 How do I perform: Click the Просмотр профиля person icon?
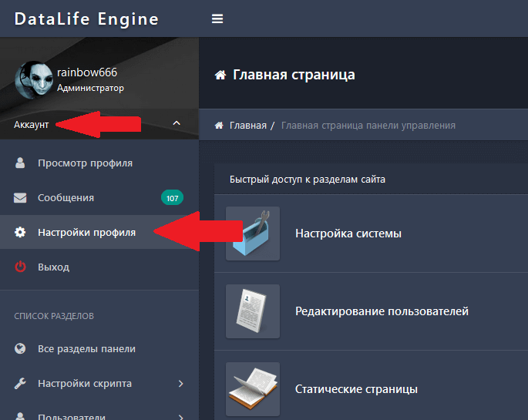20,163
